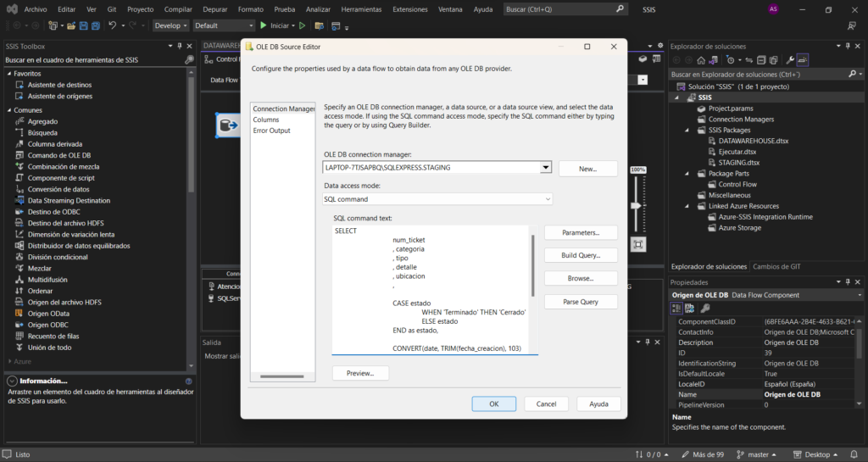Click the green Iniciar play icon

263,25
